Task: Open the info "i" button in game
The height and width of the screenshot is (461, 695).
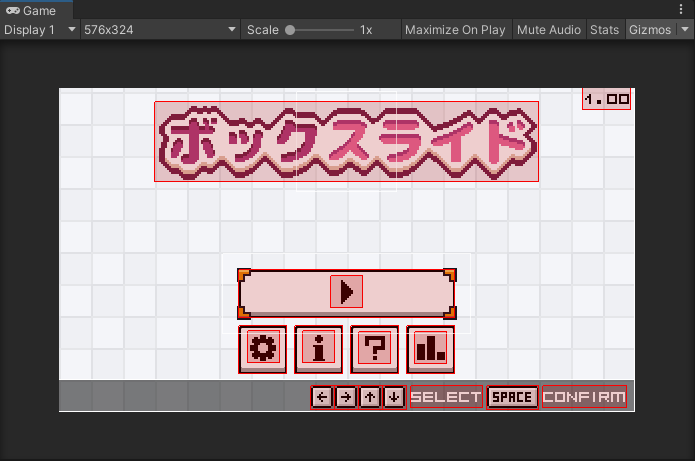Action: [x=318, y=349]
